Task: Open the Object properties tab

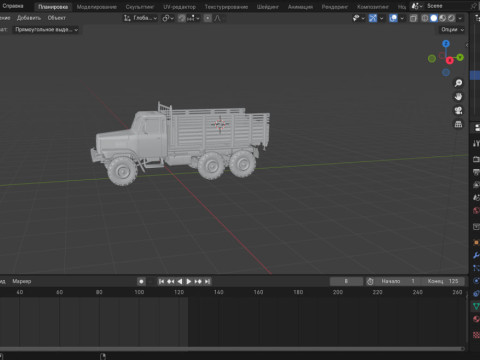Action: tap(476, 243)
